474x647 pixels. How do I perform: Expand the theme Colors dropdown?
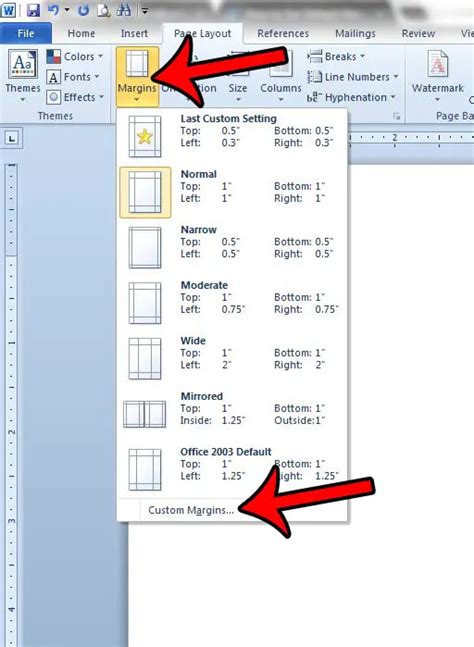coord(75,57)
